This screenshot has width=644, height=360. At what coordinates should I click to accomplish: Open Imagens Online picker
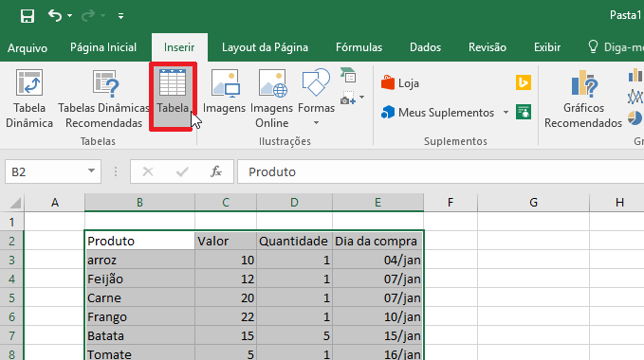pos(271,99)
